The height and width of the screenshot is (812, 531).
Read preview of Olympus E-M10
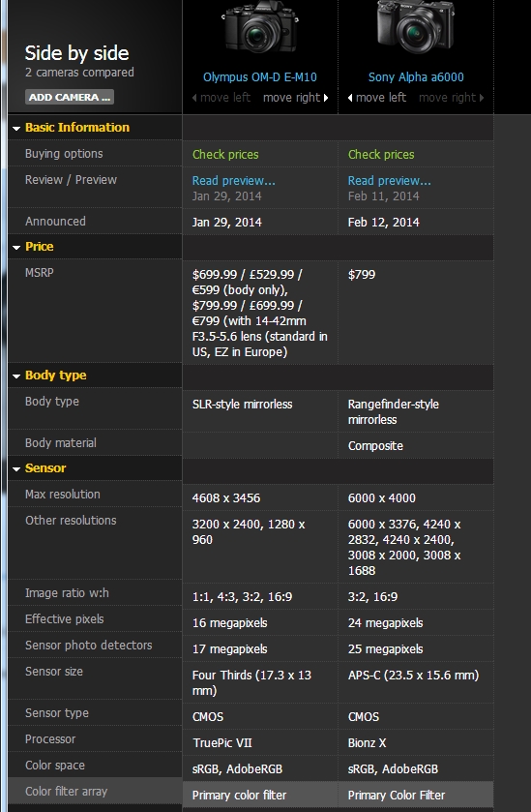(x=233, y=180)
